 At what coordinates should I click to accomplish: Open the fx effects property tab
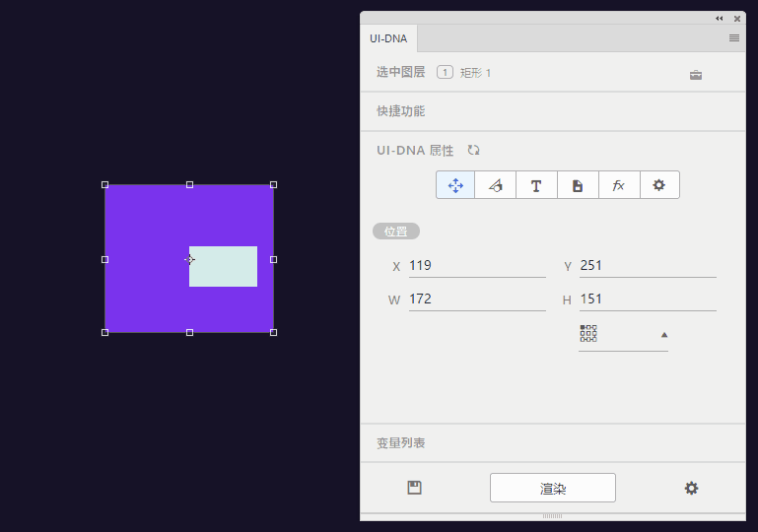click(619, 185)
